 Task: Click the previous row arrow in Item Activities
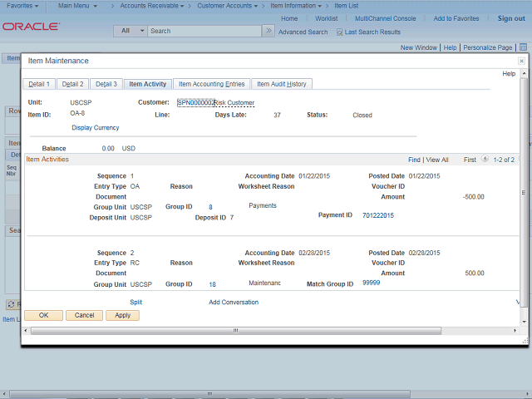click(x=485, y=160)
